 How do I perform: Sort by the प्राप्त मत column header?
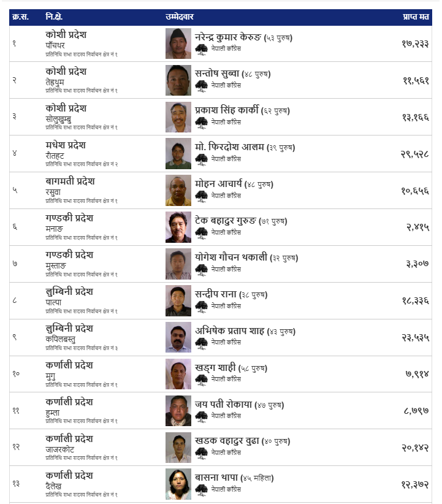point(415,17)
